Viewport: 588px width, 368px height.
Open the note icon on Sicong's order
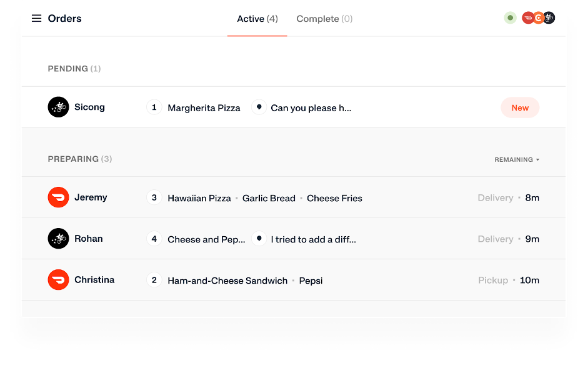coord(259,107)
